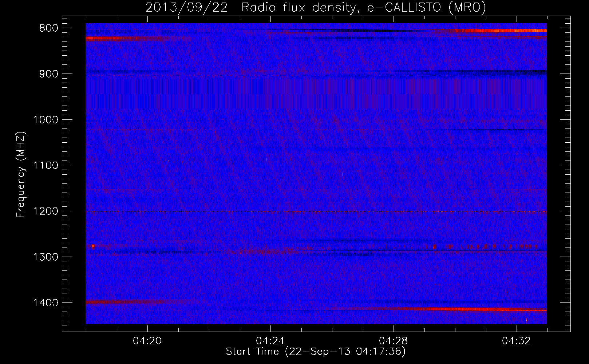This screenshot has height=364, width=589.
Task: Click the 'Frequency (MHZ)' axis label
Action: (x=21, y=175)
